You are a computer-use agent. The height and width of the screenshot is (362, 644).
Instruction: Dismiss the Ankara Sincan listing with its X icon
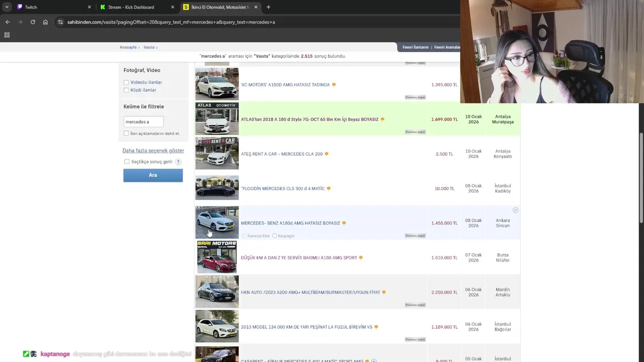pyautogui.click(x=515, y=210)
